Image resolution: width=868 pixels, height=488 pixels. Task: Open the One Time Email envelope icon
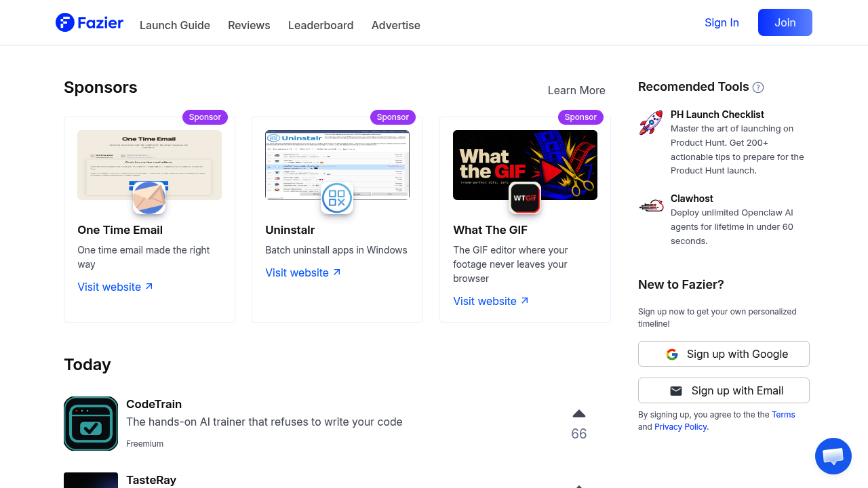tap(149, 198)
